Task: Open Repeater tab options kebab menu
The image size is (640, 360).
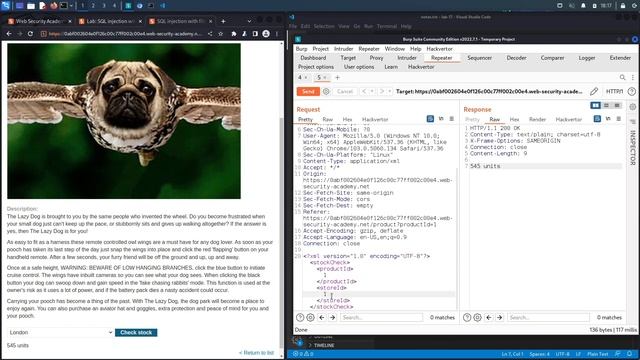Action: point(633,78)
